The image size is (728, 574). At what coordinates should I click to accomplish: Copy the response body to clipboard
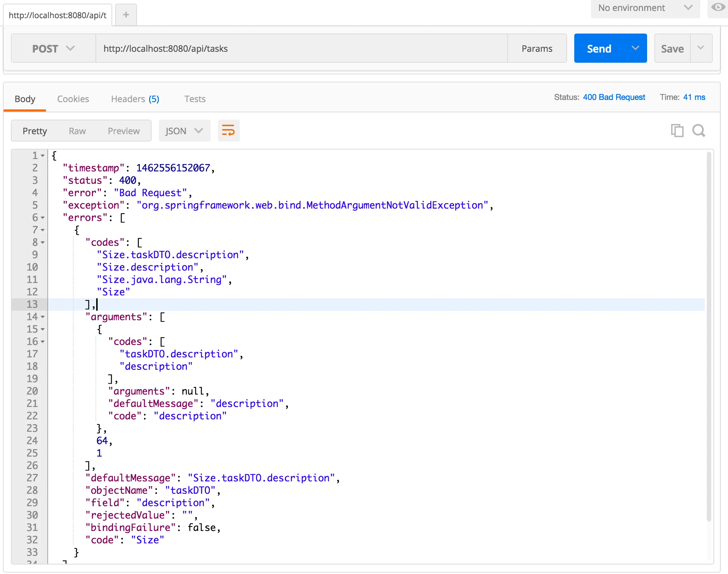tap(678, 131)
